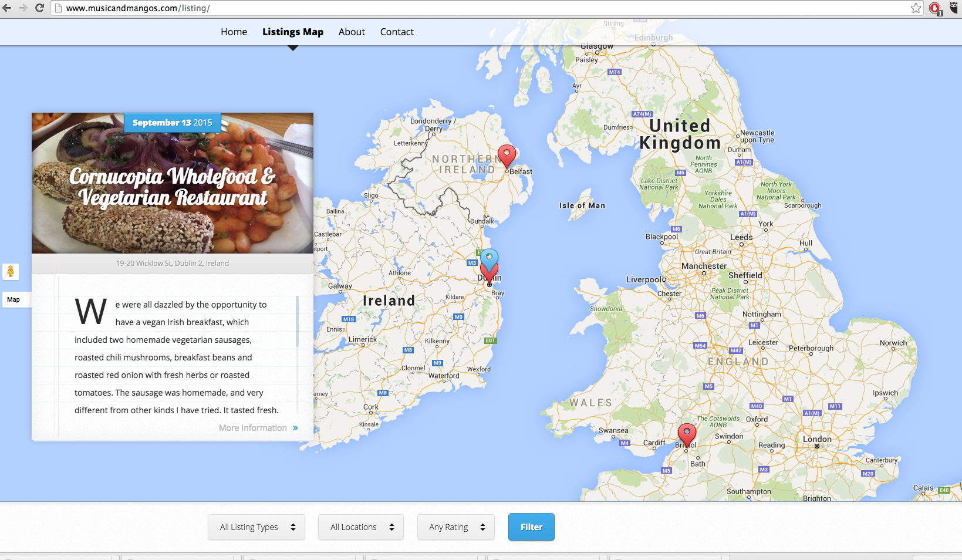Open the About page

(352, 32)
